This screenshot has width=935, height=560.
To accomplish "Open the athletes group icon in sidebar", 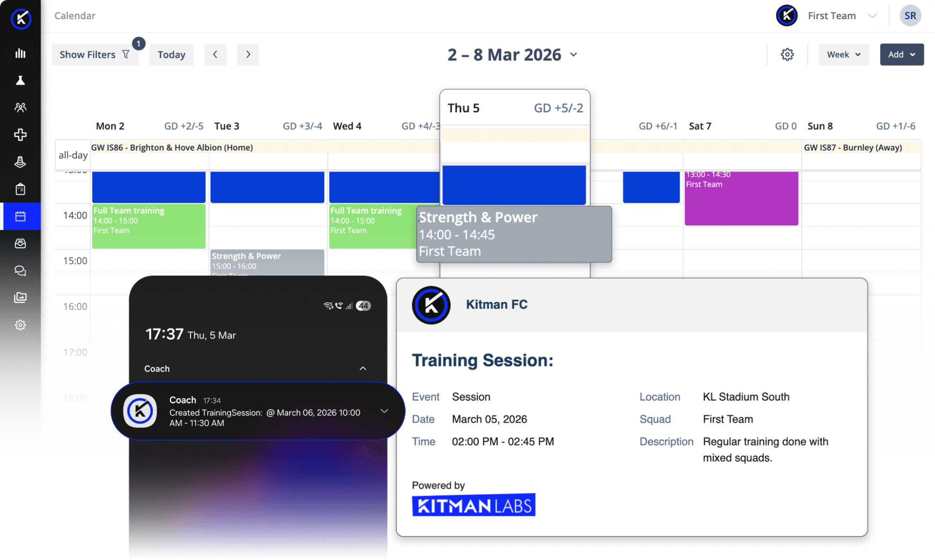I will coord(20,108).
